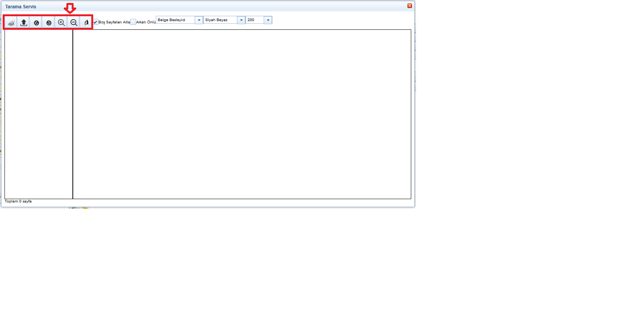The width and height of the screenshot is (644, 313).
Task: Uncheck the Boş Sayfaları Atla checkbox
Action: [95, 22]
